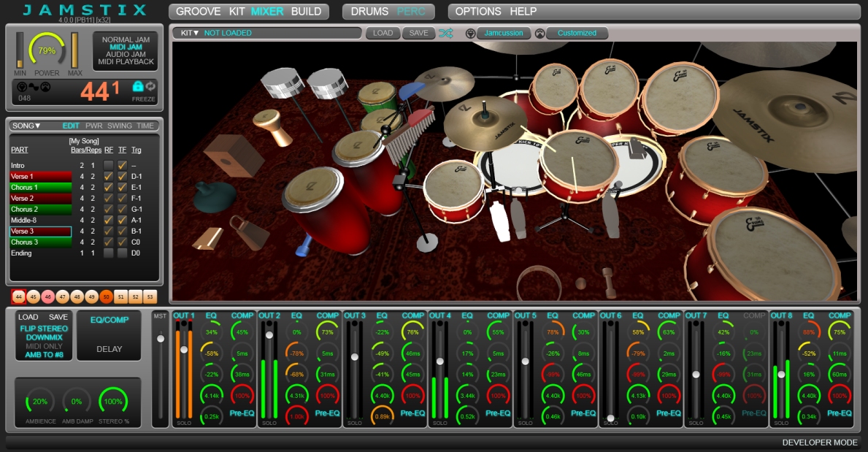Toggle TF checkbox for Intro
The width and height of the screenshot is (868, 452).
[123, 165]
